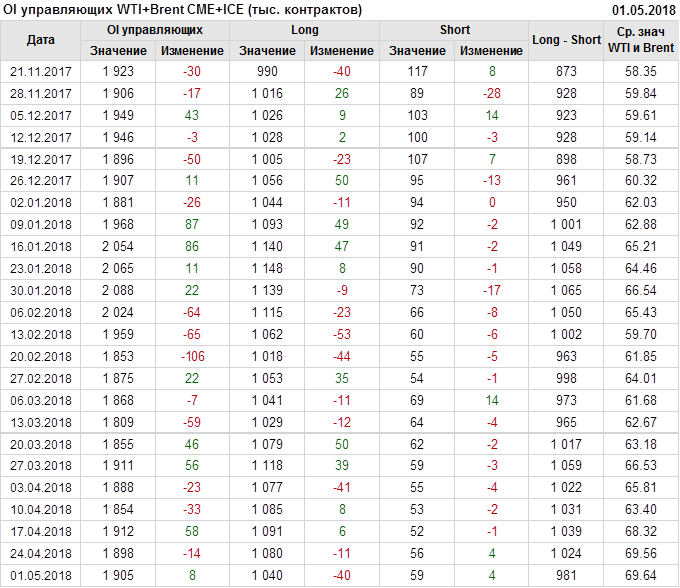Click the average price value 69.64
The image size is (680, 588).
641,577
